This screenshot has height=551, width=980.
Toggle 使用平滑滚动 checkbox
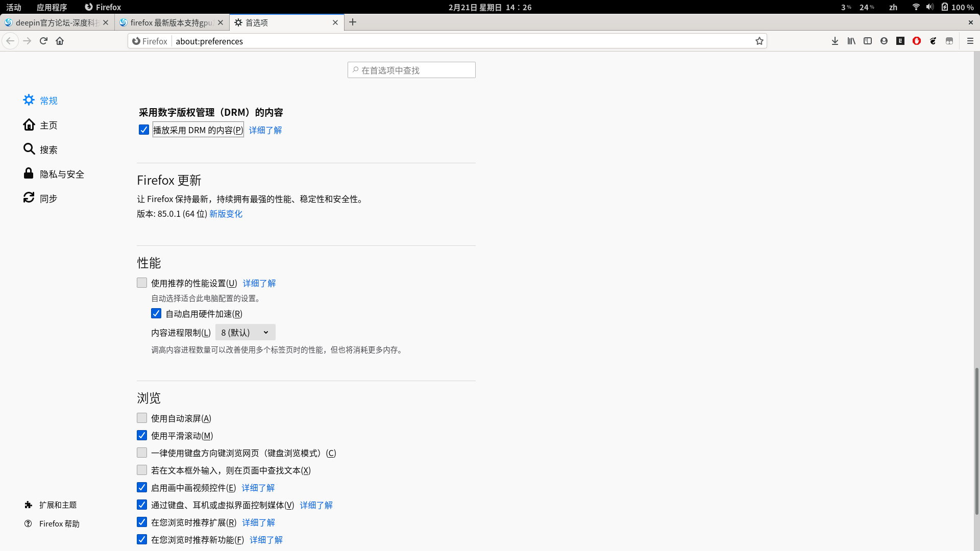tap(142, 435)
